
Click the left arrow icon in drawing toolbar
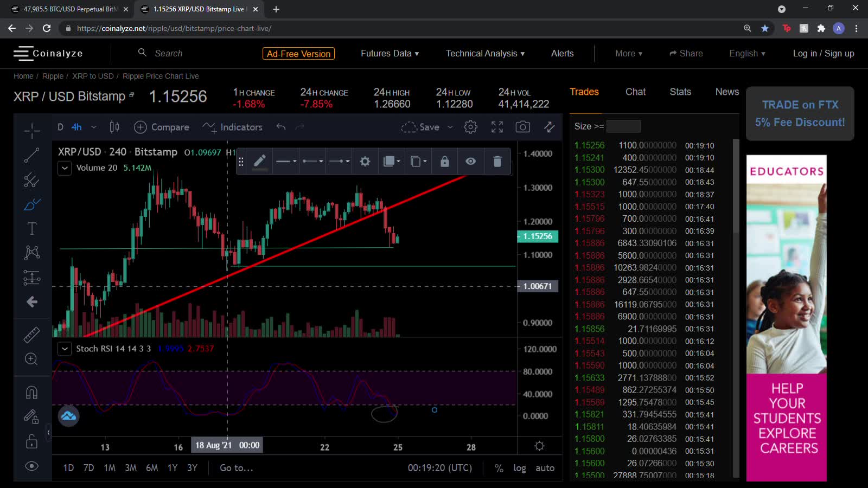[32, 301]
